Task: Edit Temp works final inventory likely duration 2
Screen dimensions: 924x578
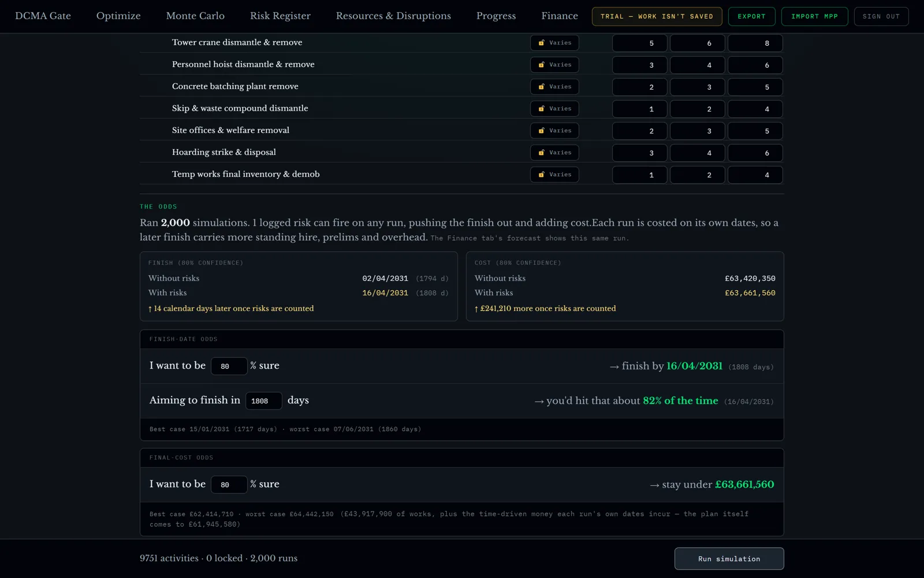Action: click(698, 175)
